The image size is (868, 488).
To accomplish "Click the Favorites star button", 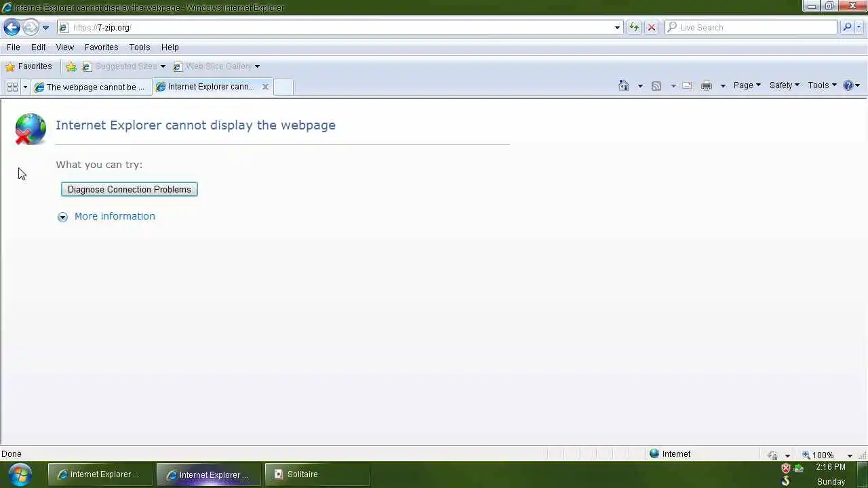I will point(28,66).
